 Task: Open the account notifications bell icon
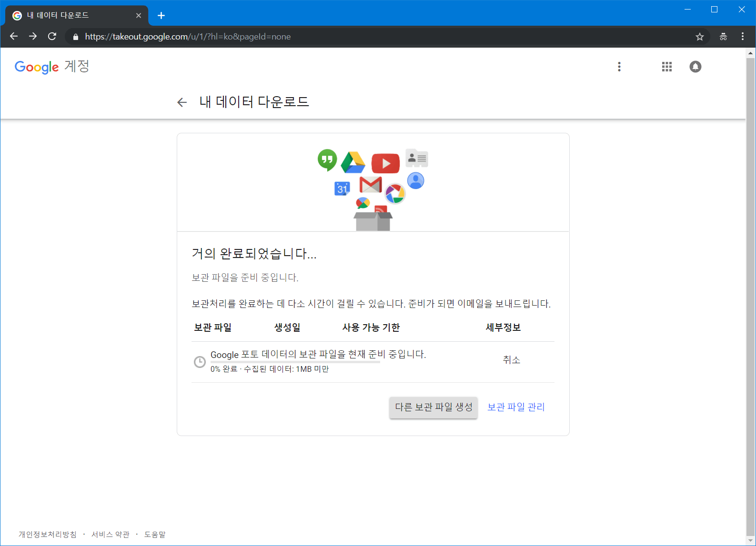tap(695, 67)
